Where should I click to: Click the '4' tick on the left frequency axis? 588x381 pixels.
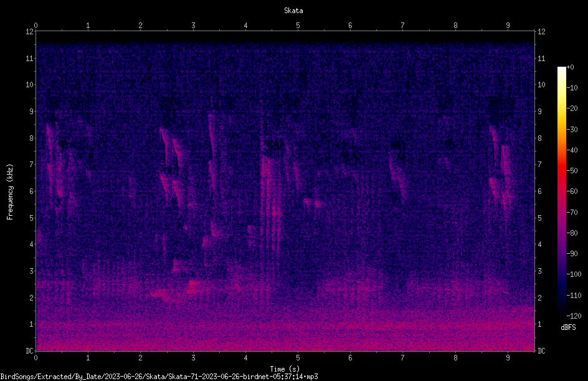[x=31, y=244]
